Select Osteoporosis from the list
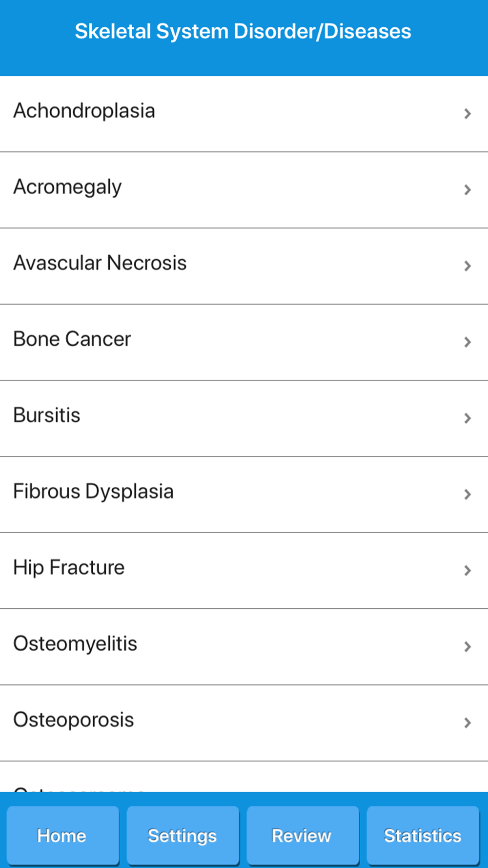 pyautogui.click(x=74, y=721)
